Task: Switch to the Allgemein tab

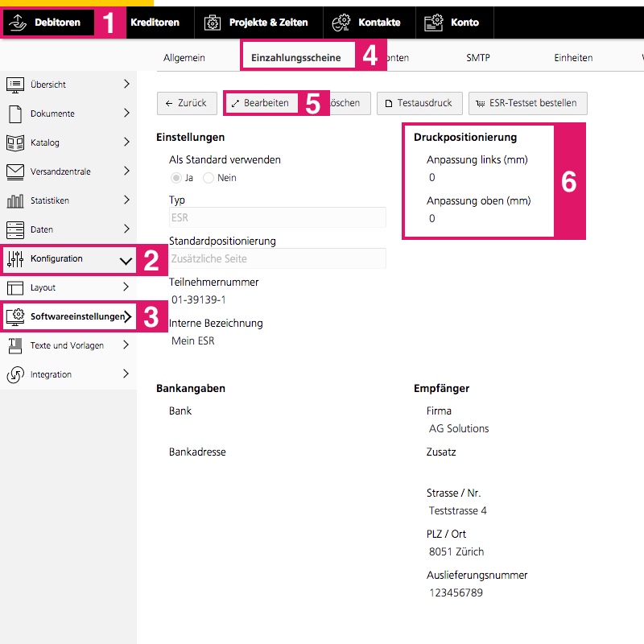Action: [184, 58]
